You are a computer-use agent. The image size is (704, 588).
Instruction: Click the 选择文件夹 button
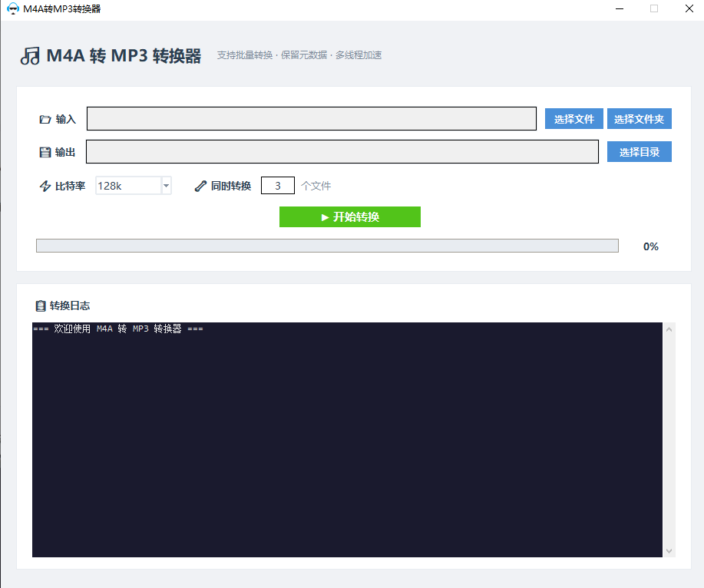(x=639, y=118)
